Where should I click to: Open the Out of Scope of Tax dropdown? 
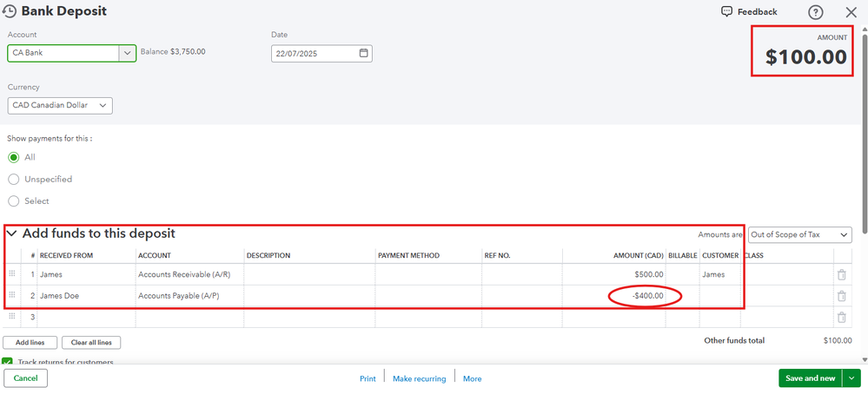[x=800, y=234]
